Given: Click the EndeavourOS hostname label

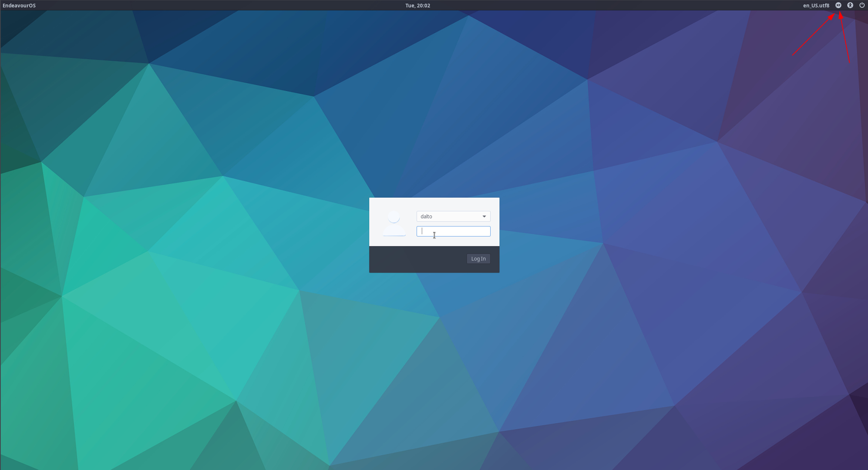Looking at the screenshot, I should (19, 5).
